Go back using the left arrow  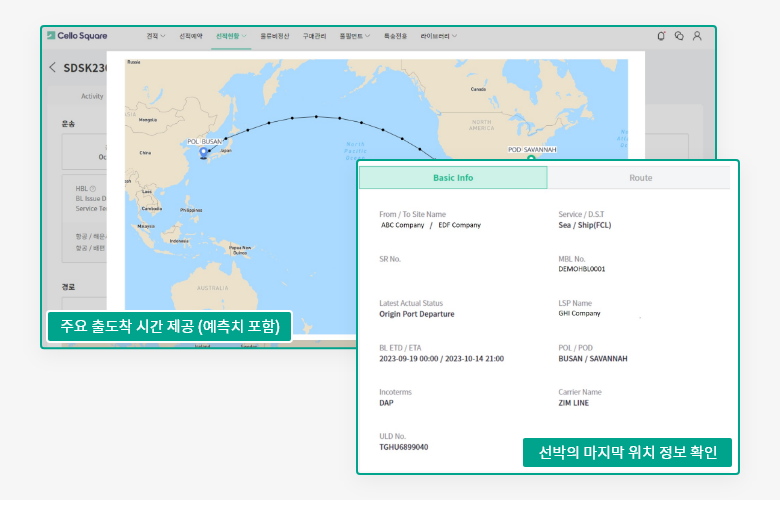coord(53,68)
